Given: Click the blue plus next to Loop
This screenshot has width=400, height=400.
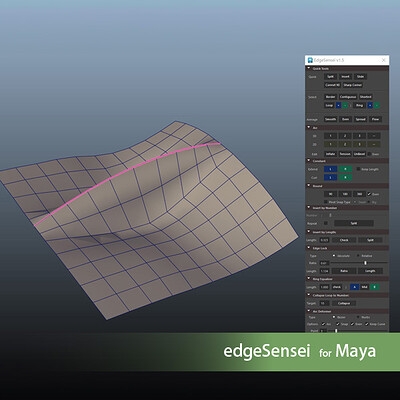Looking at the screenshot, I should [x=338, y=105].
